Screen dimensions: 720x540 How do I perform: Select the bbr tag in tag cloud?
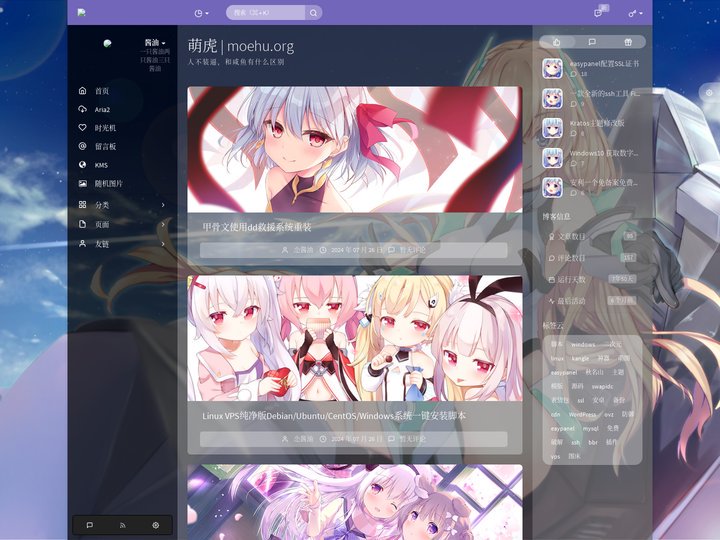[593, 442]
